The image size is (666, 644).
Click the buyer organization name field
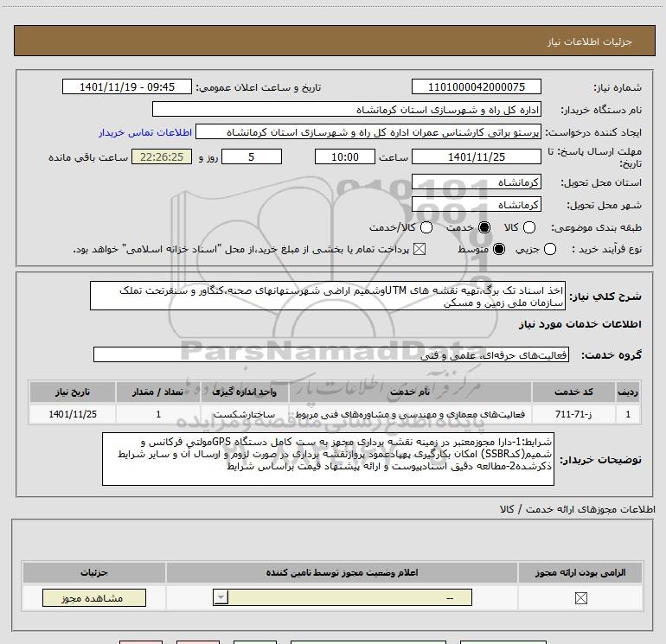347,109
